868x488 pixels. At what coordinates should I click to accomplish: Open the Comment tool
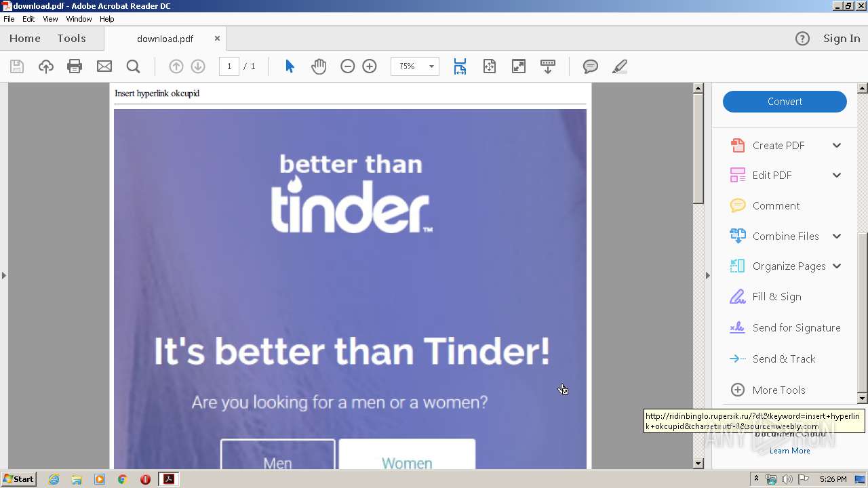click(776, 205)
